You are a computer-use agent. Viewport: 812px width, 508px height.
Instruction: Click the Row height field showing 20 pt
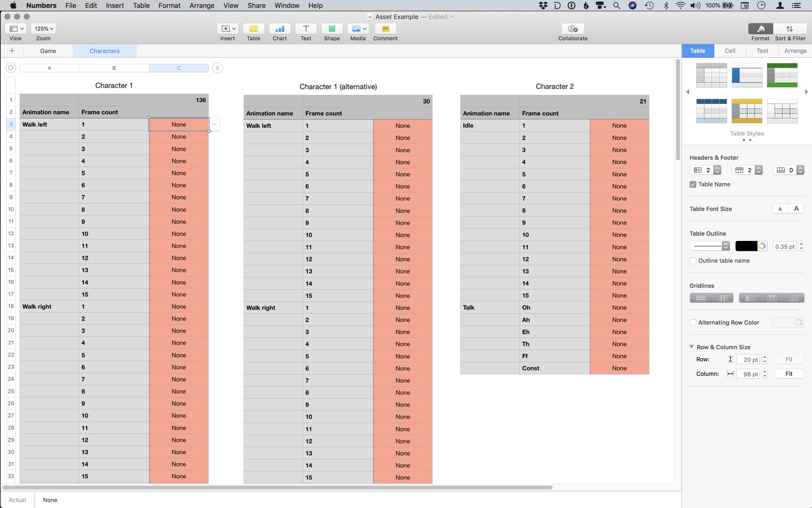pyautogui.click(x=749, y=360)
